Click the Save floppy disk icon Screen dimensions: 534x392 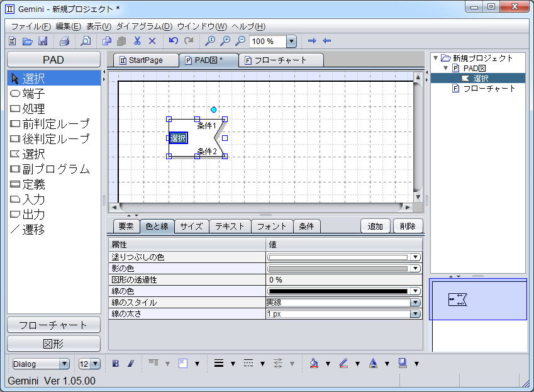click(x=43, y=41)
